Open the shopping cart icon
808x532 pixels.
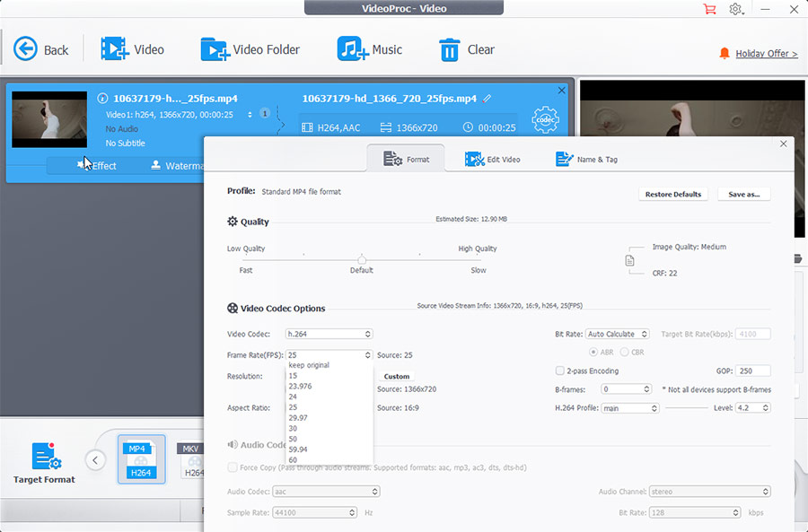coord(709,9)
